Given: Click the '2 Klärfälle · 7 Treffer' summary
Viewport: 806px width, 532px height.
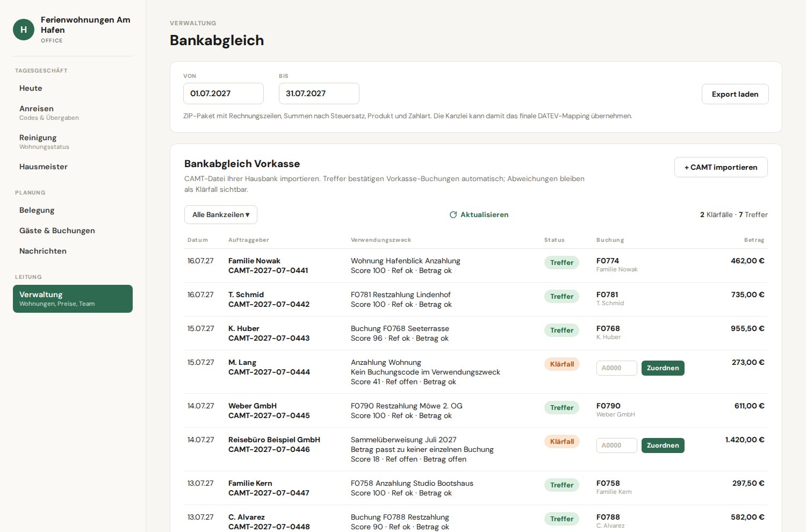Looking at the screenshot, I should click(733, 214).
